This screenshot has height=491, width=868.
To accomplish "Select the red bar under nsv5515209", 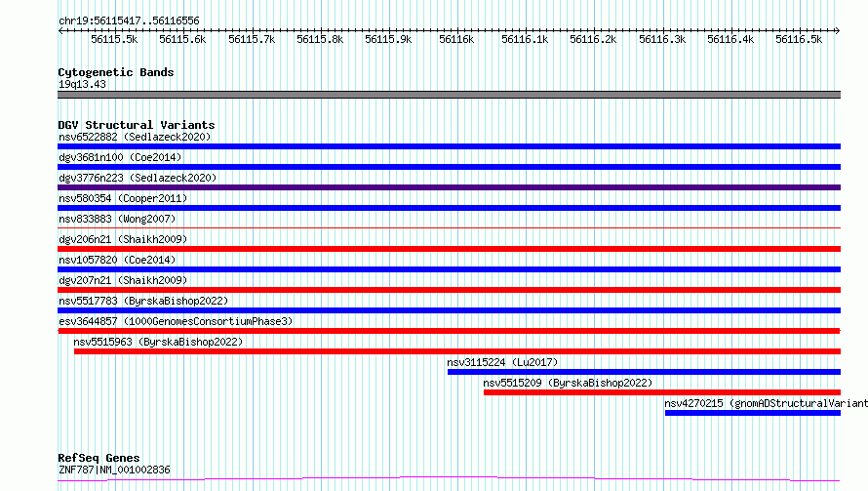I will coord(662,392).
